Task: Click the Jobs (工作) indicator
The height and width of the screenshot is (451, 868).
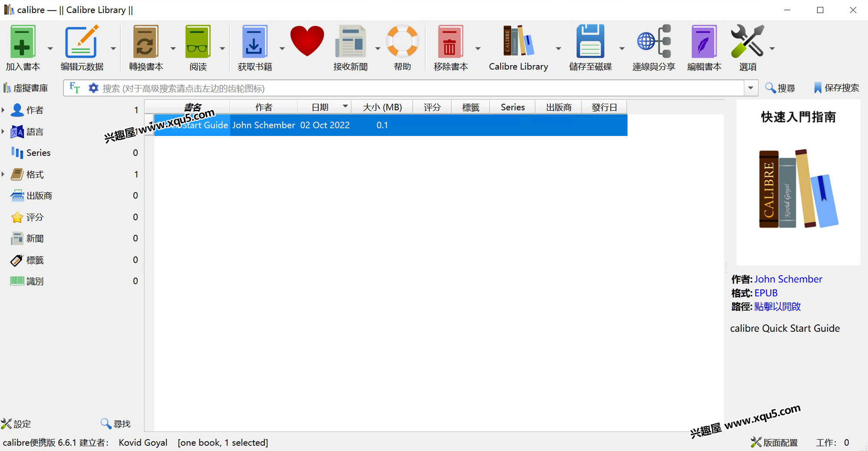Action: pyautogui.click(x=832, y=442)
